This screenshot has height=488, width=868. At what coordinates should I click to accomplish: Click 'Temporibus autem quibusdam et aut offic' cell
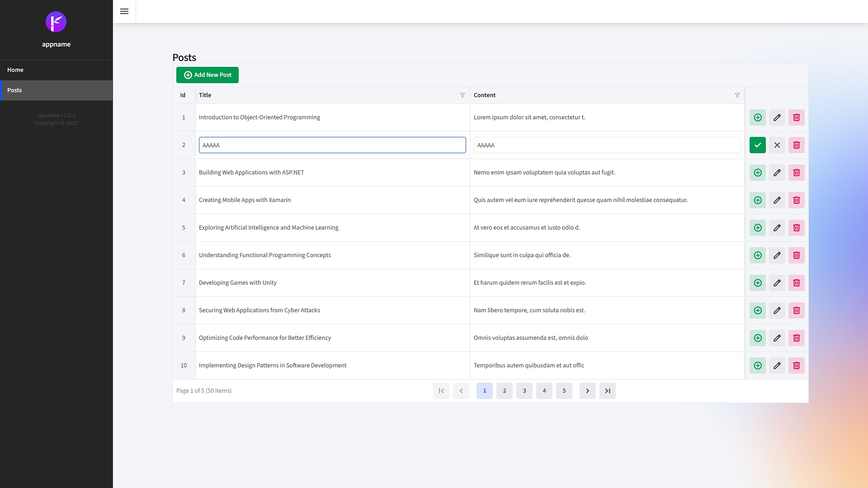click(x=607, y=366)
